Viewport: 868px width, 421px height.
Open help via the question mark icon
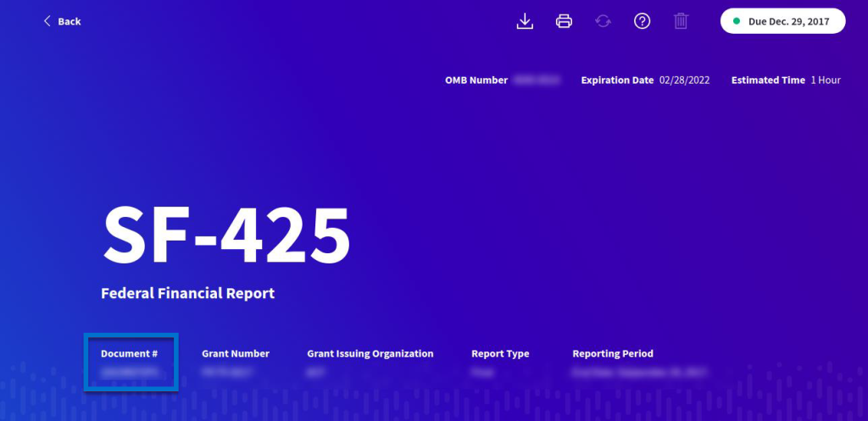click(x=642, y=21)
